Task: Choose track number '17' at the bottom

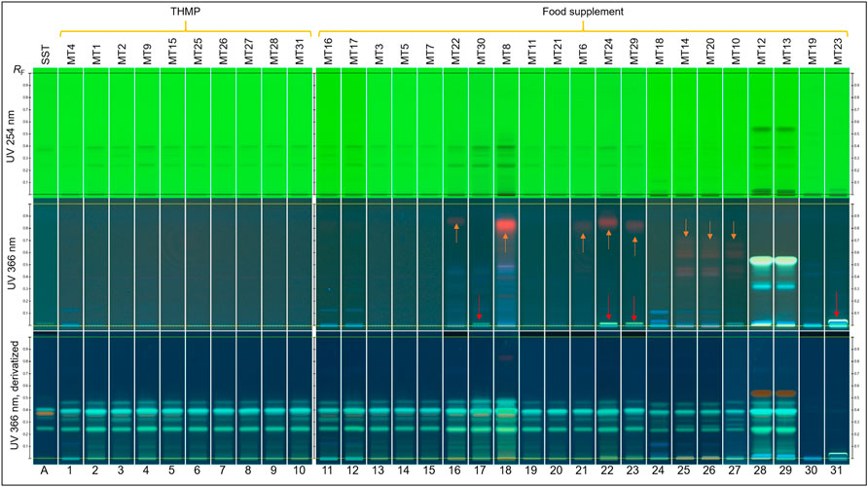Action: click(481, 471)
